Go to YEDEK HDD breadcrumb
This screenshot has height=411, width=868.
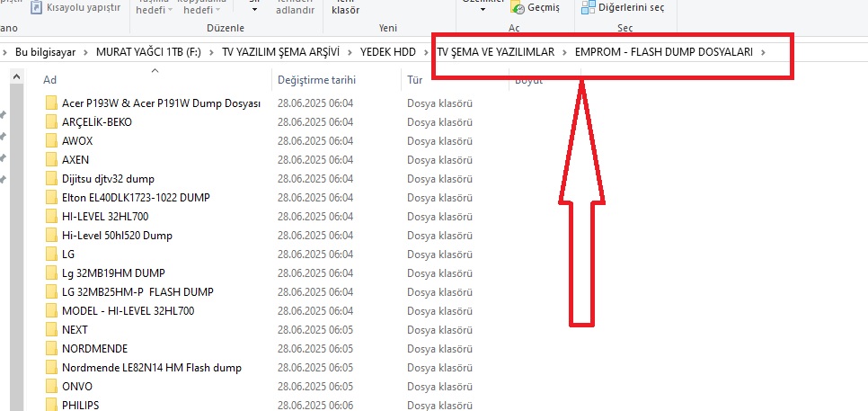(x=388, y=53)
